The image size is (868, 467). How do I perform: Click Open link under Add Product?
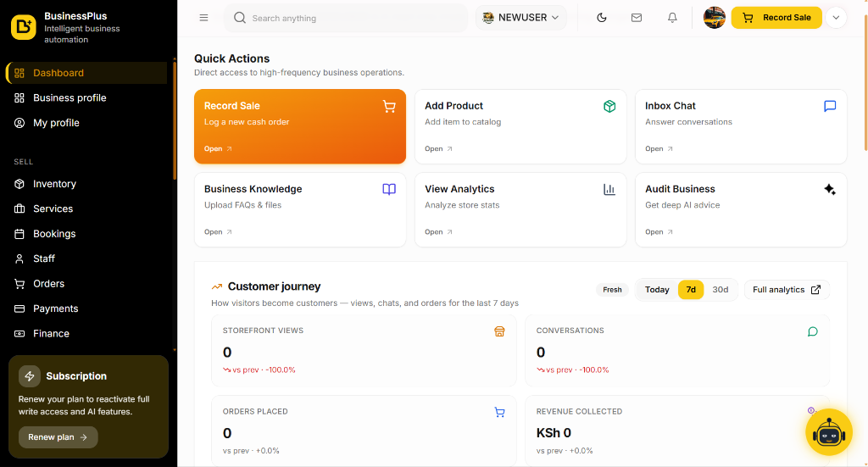(438, 149)
